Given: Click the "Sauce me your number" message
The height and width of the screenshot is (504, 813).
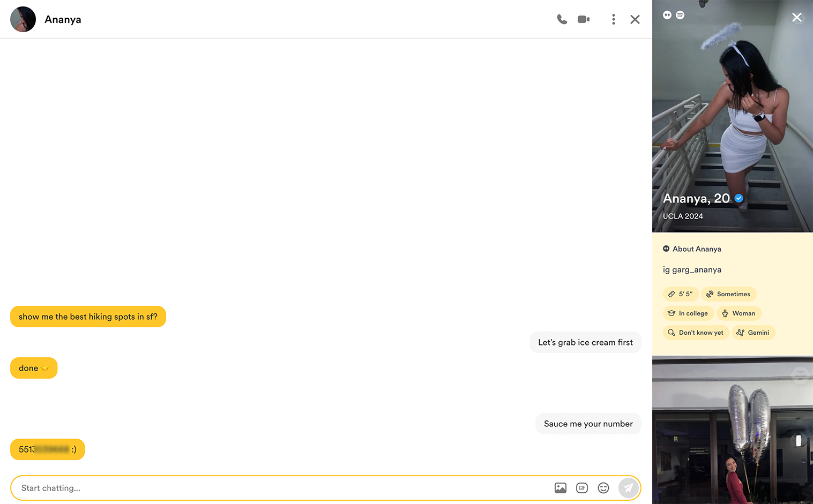Looking at the screenshot, I should coord(588,424).
